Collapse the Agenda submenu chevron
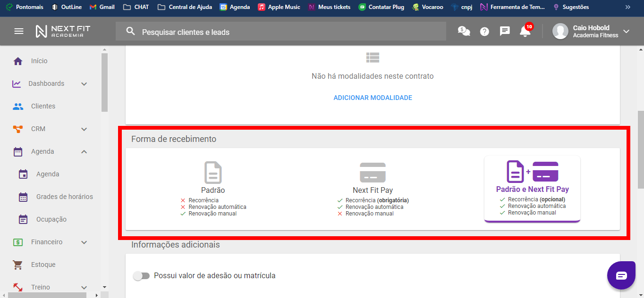 coord(84,151)
